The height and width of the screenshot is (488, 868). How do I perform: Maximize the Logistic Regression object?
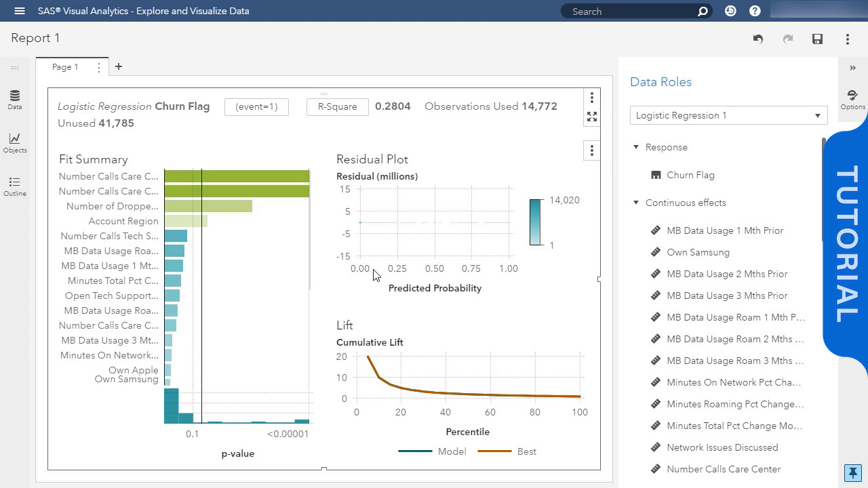[592, 117]
